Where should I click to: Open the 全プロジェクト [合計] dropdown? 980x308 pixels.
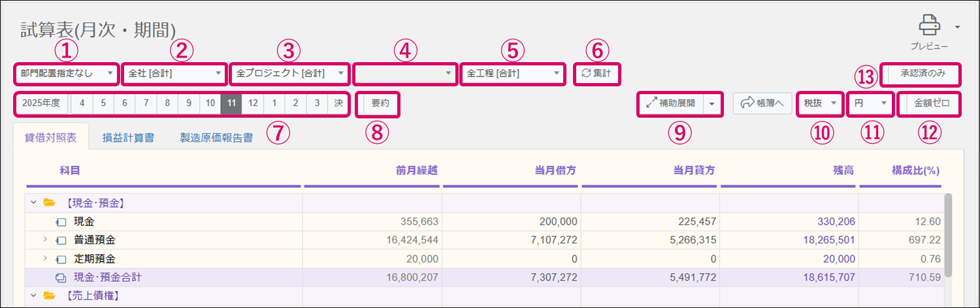tap(289, 74)
